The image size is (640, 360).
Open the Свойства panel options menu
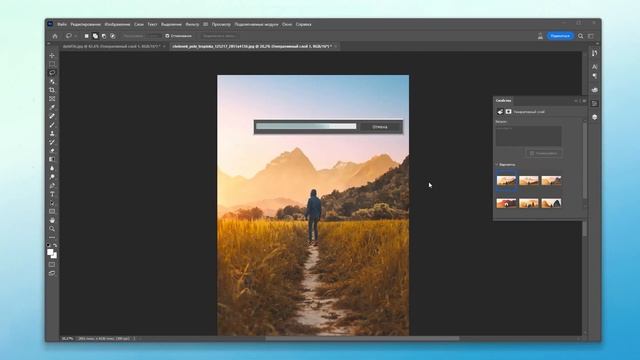584,100
